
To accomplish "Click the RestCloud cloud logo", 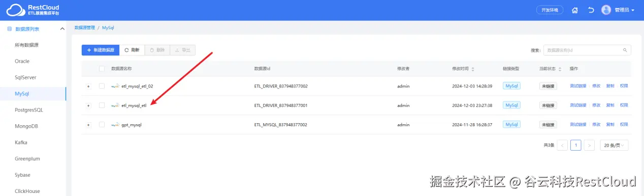I will click(x=15, y=10).
